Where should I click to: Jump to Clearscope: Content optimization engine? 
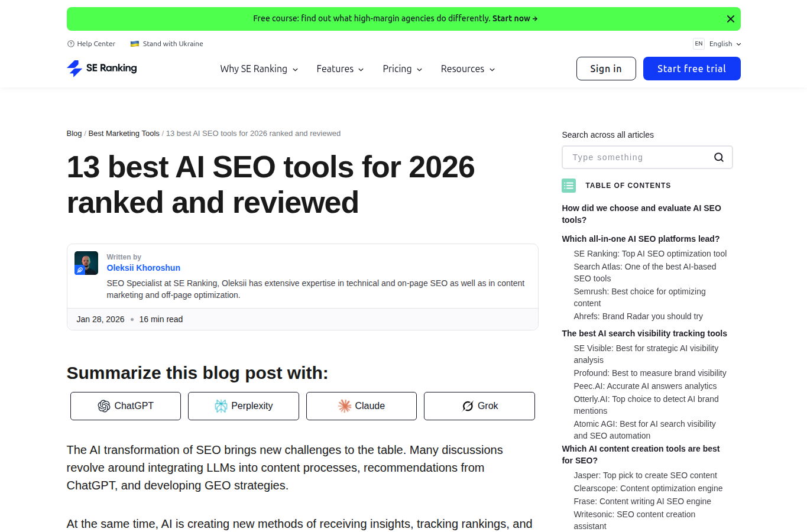point(648,488)
